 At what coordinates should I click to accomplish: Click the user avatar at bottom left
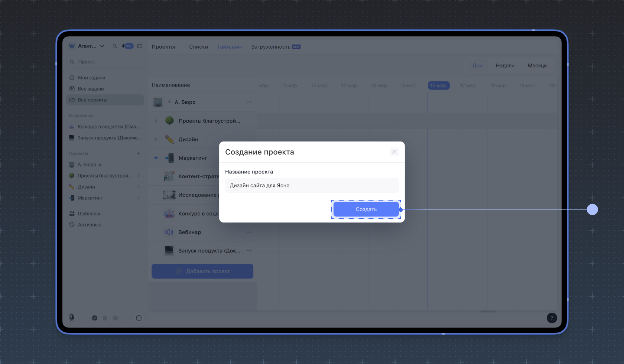72,318
